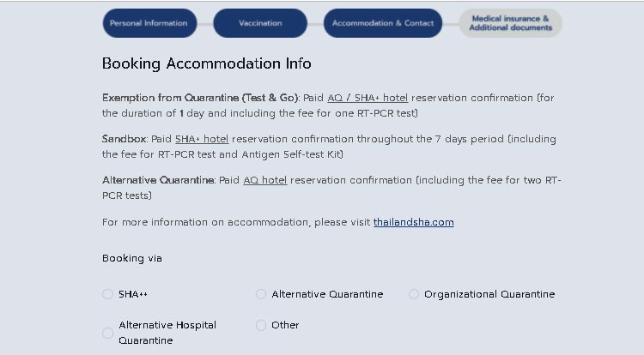Select Alternative Hospital Quarantine radio option
Screen dimensions: 644x355
pyautogui.click(x=108, y=333)
